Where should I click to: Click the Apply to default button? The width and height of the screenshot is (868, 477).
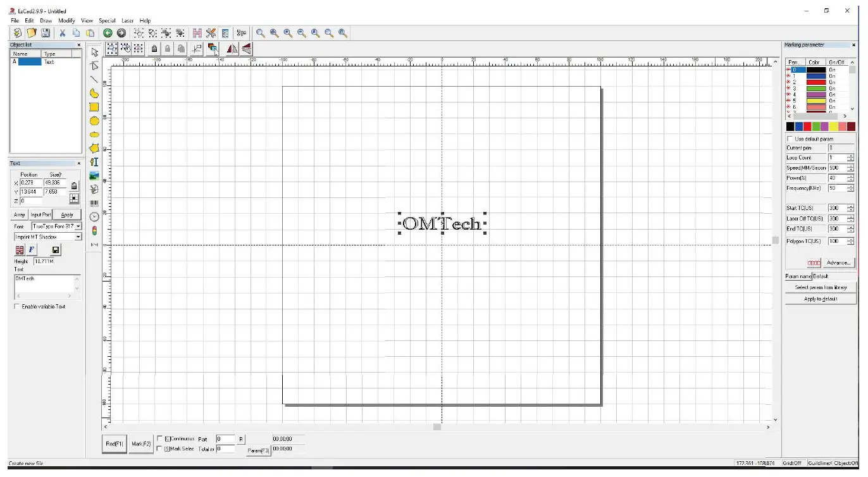821,299
